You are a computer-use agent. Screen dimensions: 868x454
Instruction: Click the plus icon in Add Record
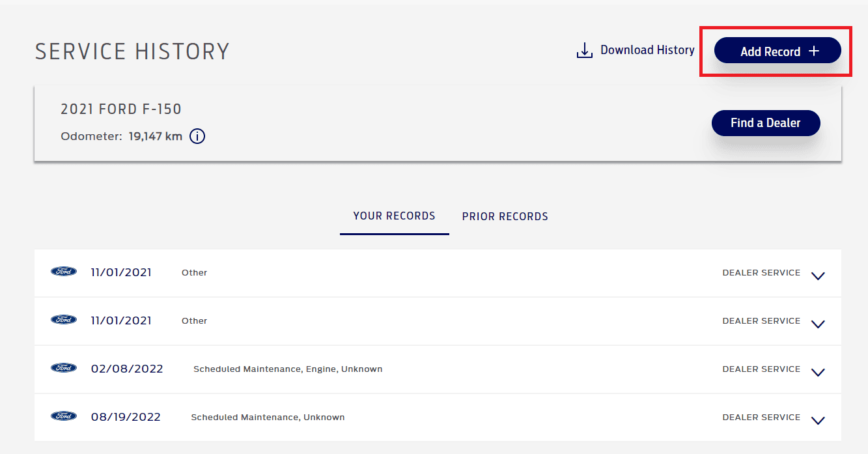coord(814,51)
